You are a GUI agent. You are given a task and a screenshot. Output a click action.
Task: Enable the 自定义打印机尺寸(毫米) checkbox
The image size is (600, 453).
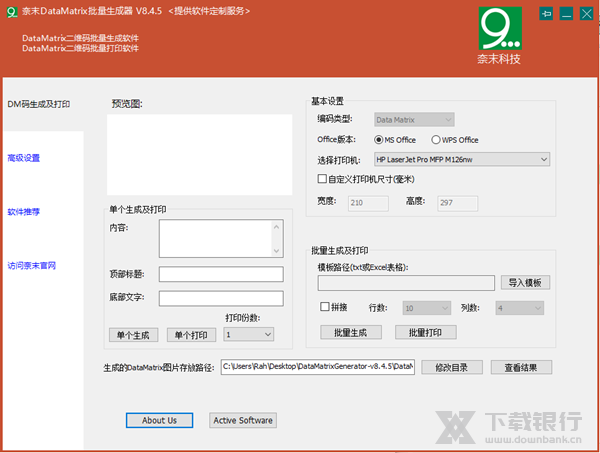(x=322, y=179)
